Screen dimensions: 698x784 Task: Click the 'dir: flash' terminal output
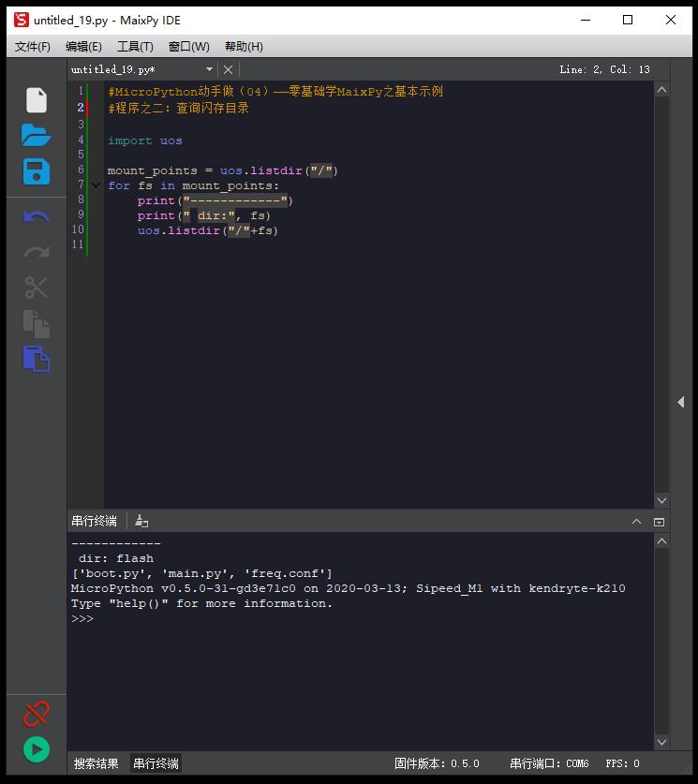click(116, 558)
